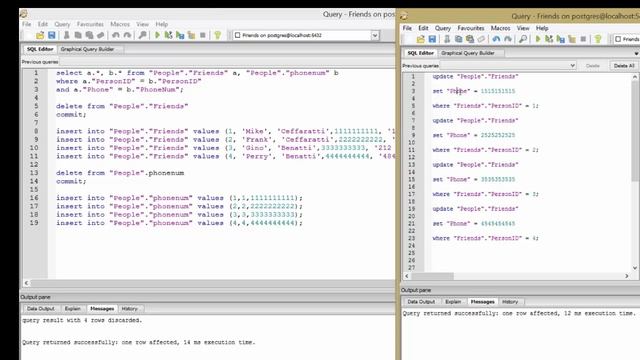Click Execute to file icon in left window
Image resolution: width=640 pixels, height=360 pixels.
[180, 36]
